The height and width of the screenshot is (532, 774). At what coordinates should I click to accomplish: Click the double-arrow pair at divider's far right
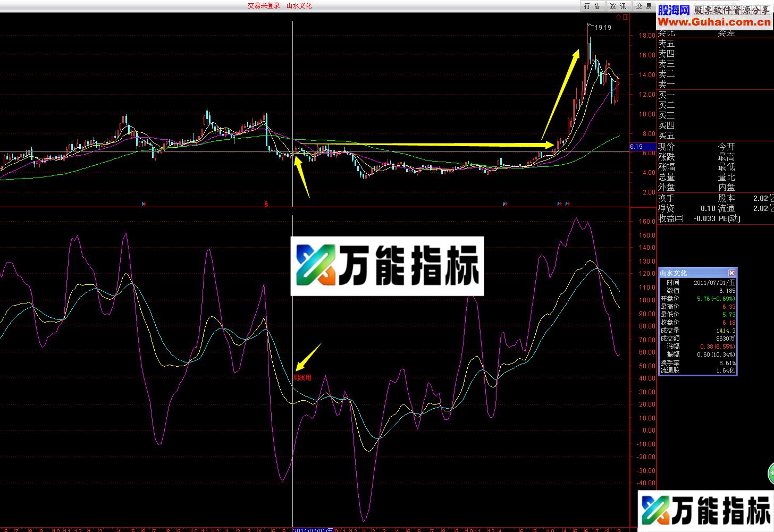(x=562, y=204)
